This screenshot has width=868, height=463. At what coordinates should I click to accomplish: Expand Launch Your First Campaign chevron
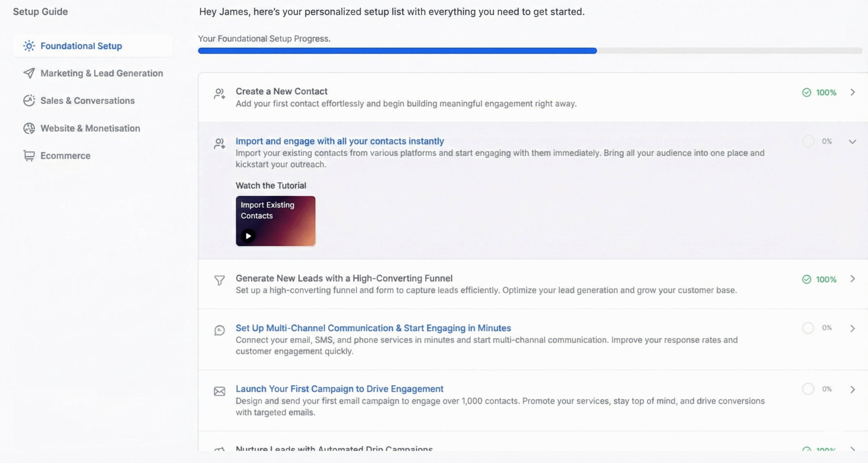pos(852,390)
